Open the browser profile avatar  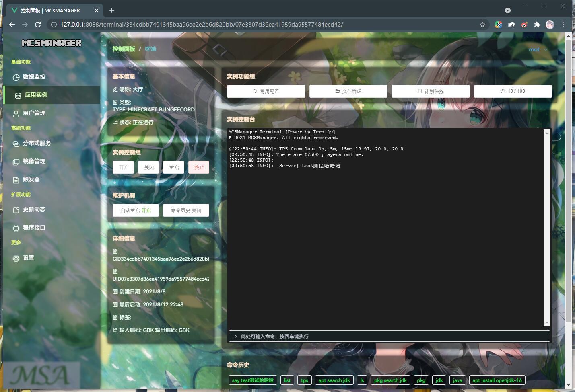[550, 25]
